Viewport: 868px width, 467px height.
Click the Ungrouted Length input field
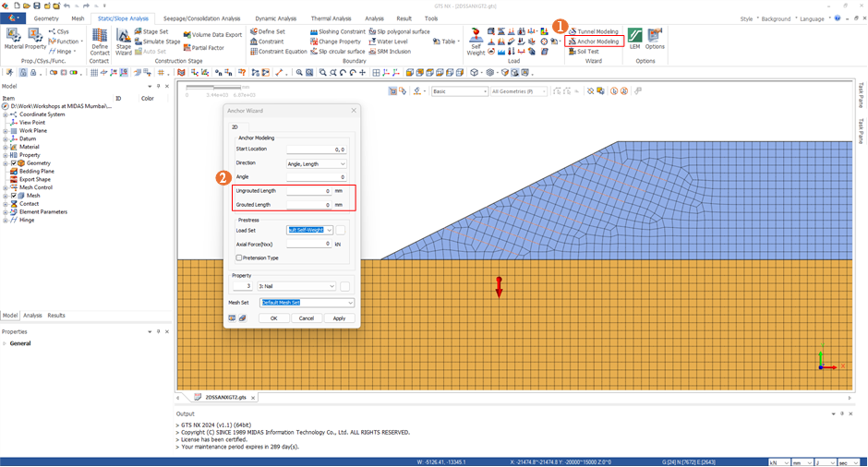[309, 191]
